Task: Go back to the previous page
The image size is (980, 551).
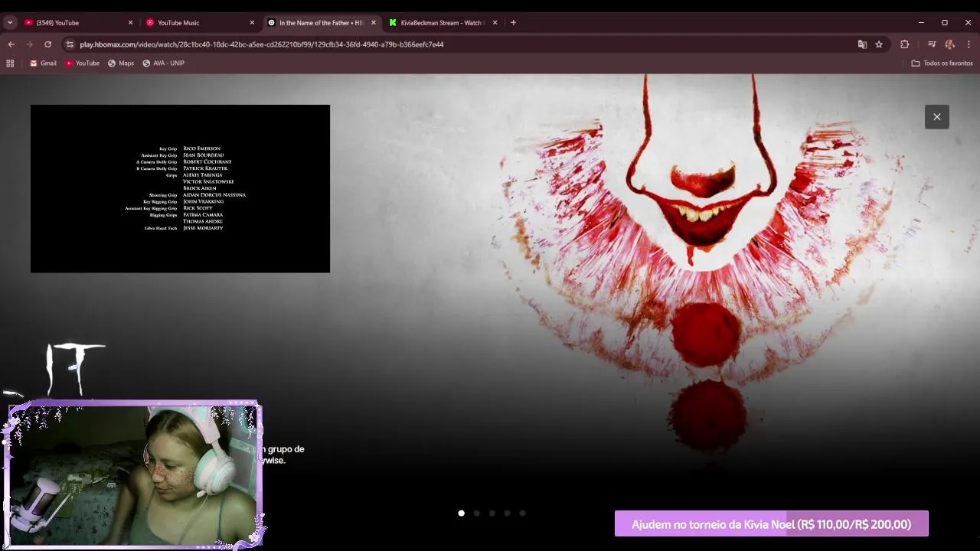Action: 11,44
